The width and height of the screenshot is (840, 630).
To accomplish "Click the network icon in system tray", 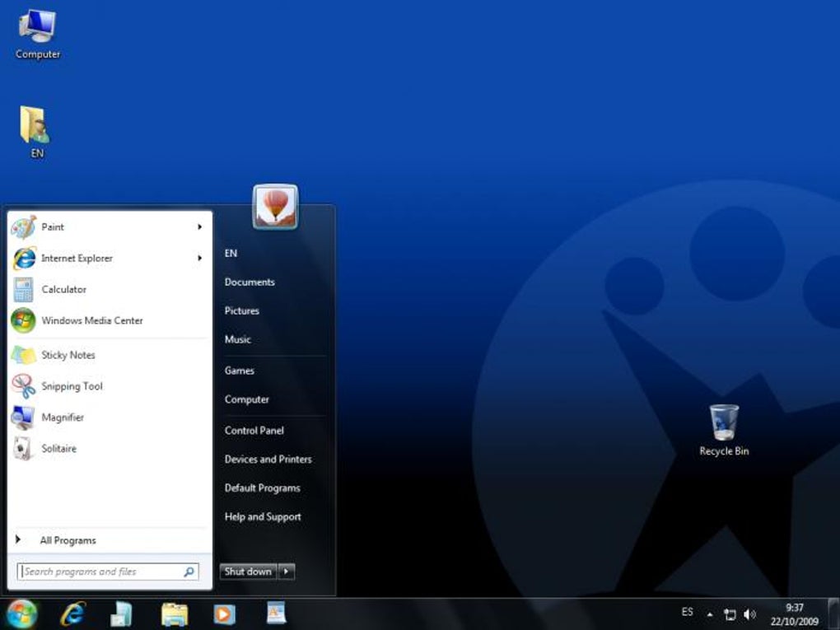I will coord(729,614).
